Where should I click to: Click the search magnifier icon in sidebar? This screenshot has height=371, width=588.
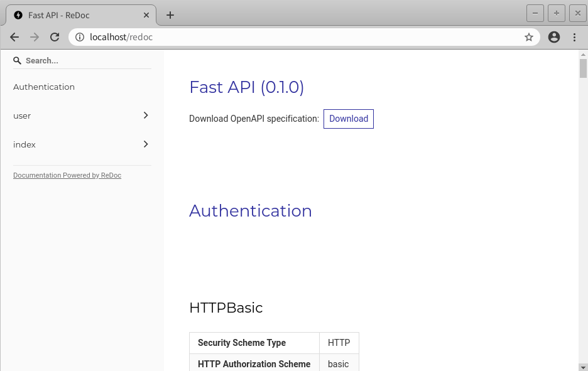tap(17, 60)
